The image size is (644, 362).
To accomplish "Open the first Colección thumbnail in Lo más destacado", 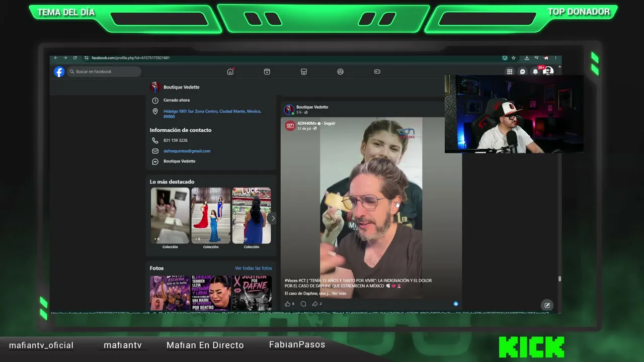I will point(170,216).
